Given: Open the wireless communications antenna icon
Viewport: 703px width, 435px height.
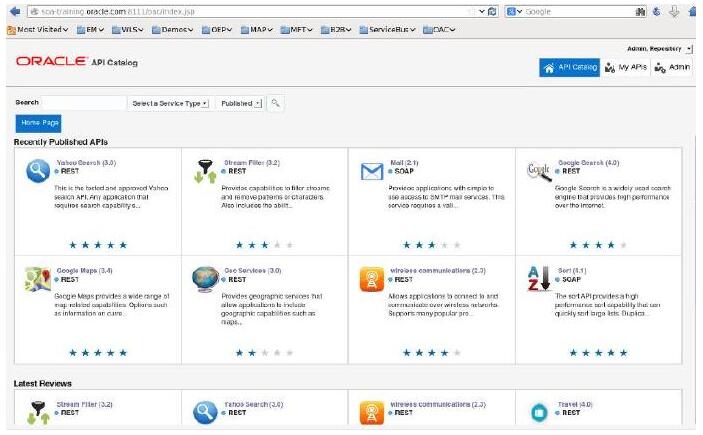Looking at the screenshot, I should [372, 279].
